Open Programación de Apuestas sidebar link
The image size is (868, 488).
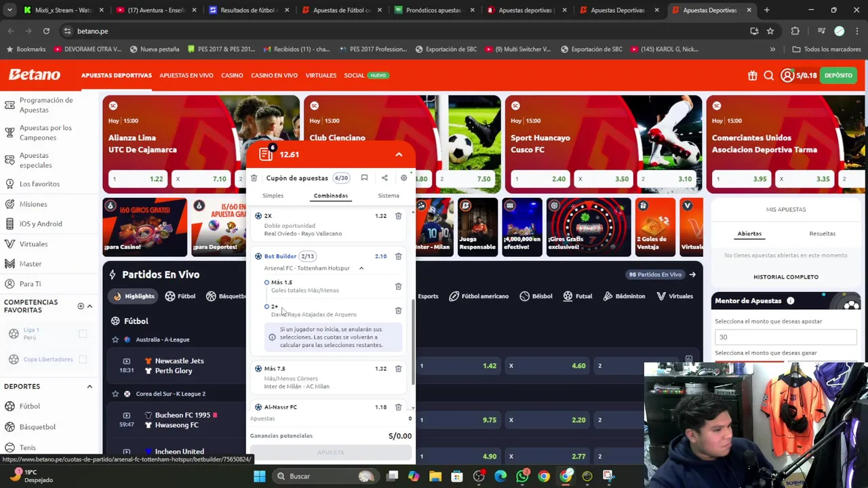coord(46,105)
